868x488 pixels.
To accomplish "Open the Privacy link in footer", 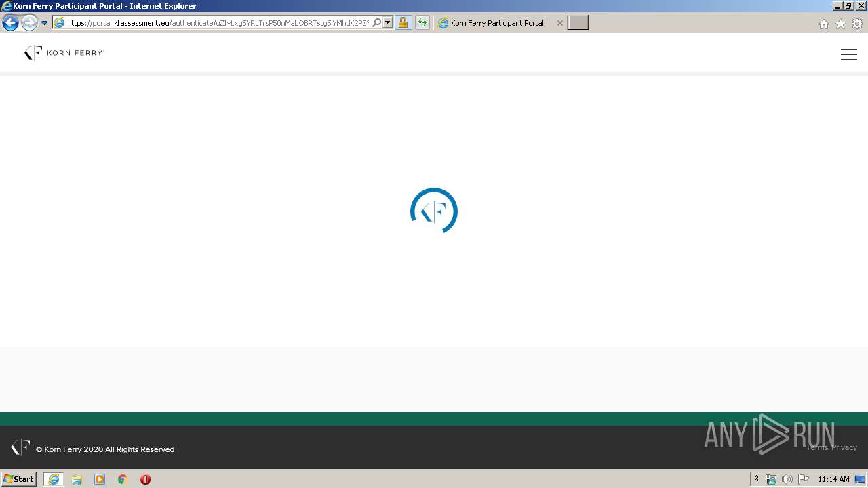I will [x=844, y=447].
